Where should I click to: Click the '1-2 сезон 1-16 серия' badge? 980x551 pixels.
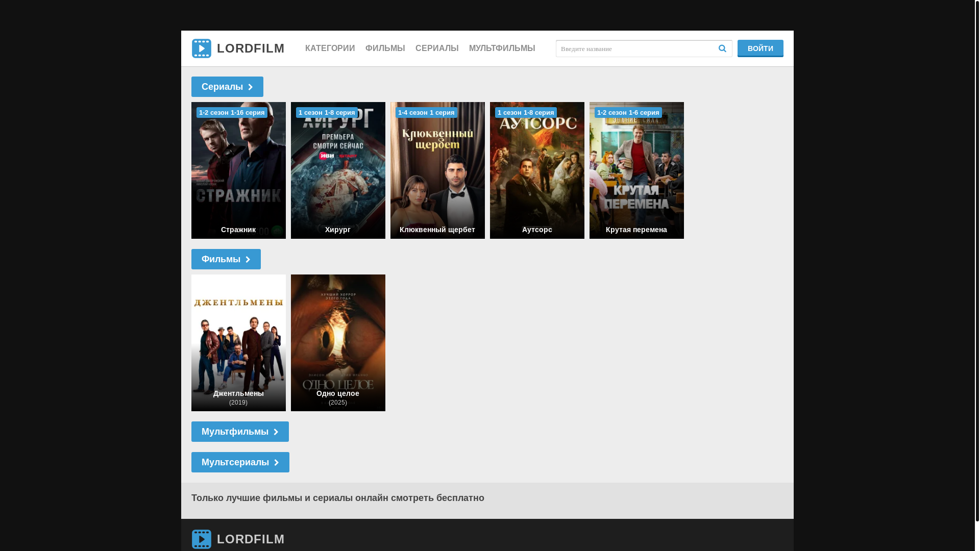pos(232,112)
